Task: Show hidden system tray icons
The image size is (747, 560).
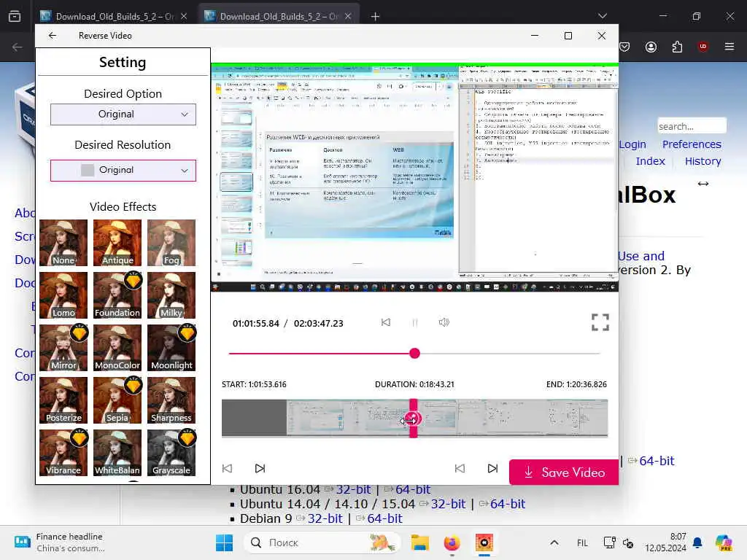Action: click(x=554, y=542)
